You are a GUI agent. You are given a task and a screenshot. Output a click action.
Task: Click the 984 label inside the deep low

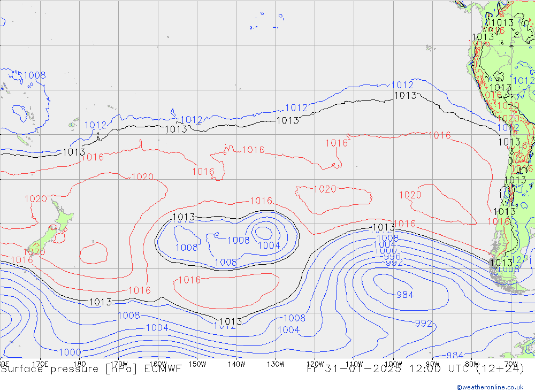405,295
